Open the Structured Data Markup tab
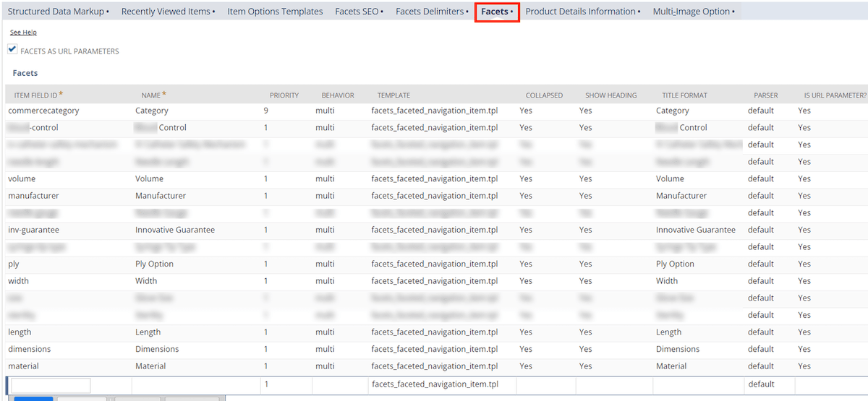 [x=59, y=12]
